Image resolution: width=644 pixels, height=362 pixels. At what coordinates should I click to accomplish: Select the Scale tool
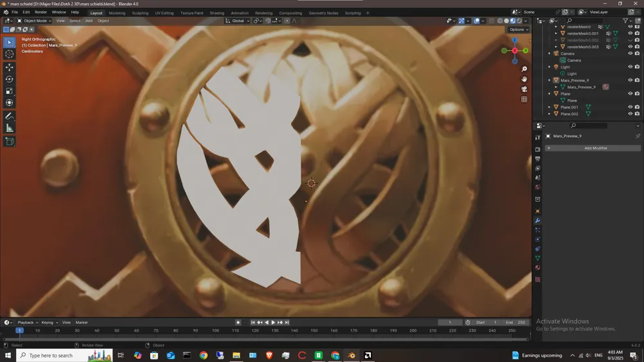pyautogui.click(x=10, y=91)
